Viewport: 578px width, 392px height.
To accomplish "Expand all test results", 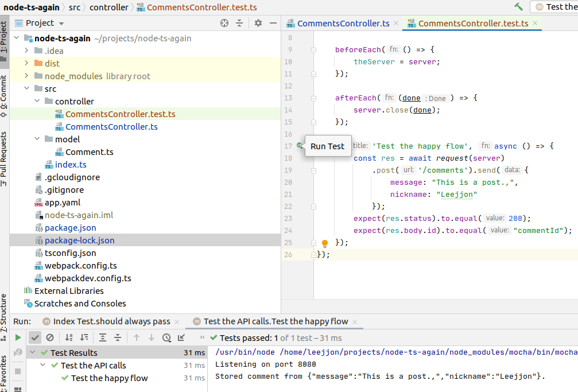I will [103, 337].
